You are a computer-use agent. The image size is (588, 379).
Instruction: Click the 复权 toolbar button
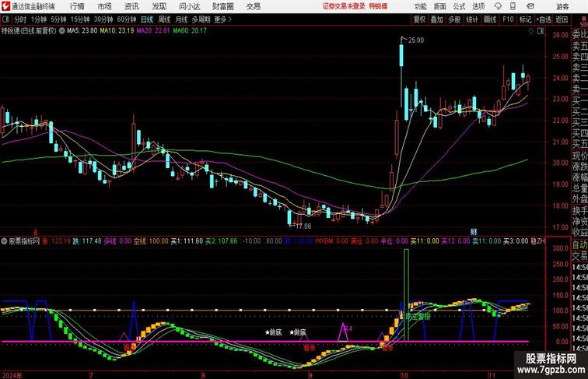(420, 19)
